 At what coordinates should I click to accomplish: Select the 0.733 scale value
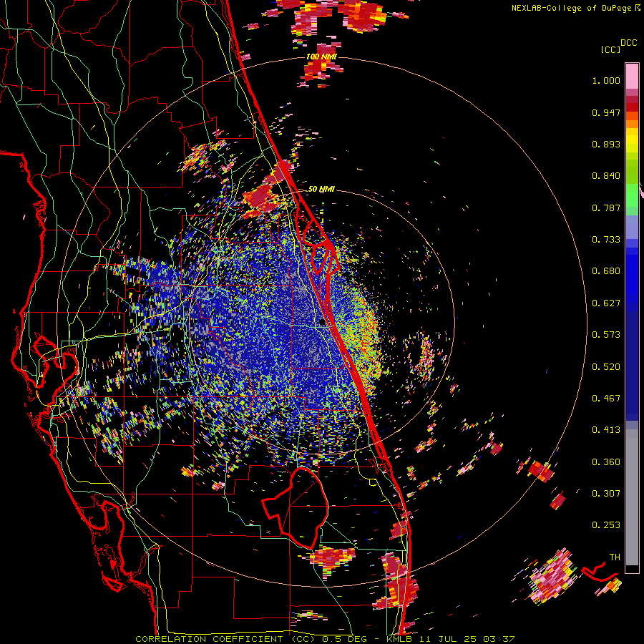[606, 240]
